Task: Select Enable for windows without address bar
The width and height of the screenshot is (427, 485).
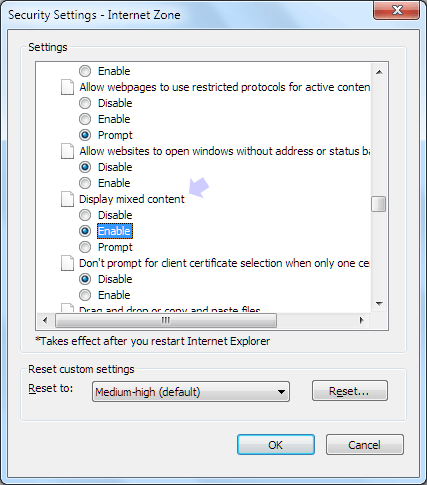Action: 85,183
